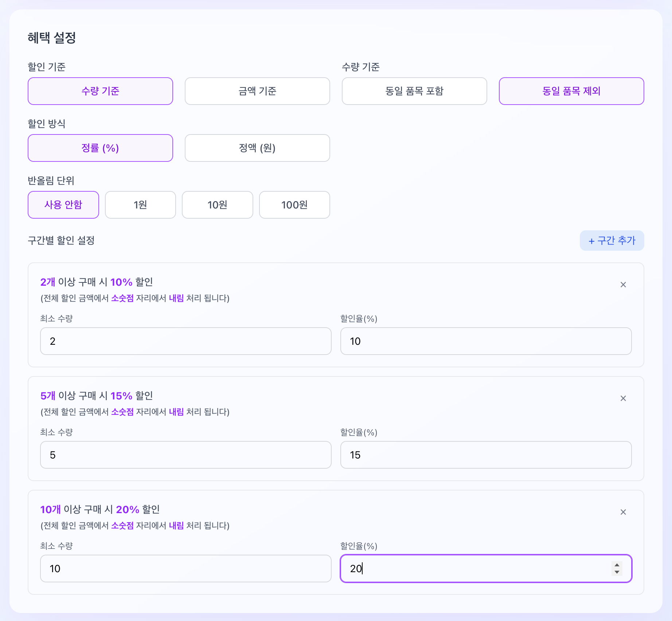Choose 1원 as the rounding unit
672x621 pixels.
pos(140,205)
